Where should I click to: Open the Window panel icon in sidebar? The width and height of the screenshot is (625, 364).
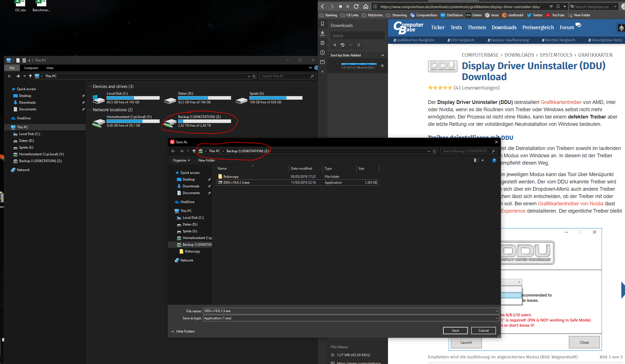point(322,62)
